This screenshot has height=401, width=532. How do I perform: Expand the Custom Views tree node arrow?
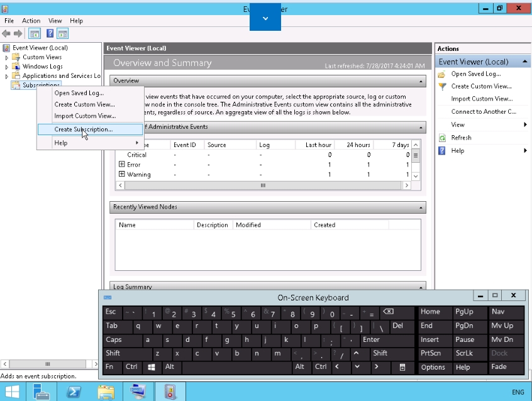click(x=6, y=58)
